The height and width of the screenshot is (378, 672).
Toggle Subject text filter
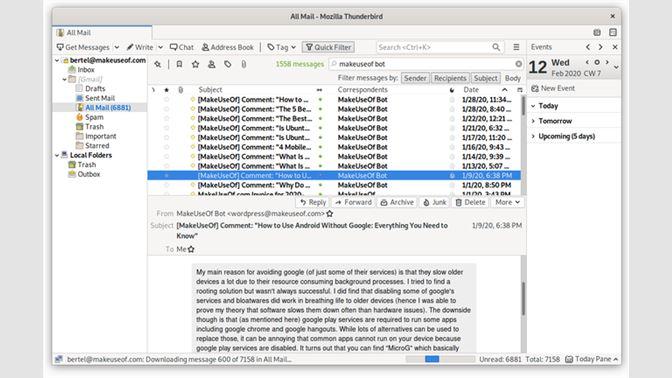point(486,78)
